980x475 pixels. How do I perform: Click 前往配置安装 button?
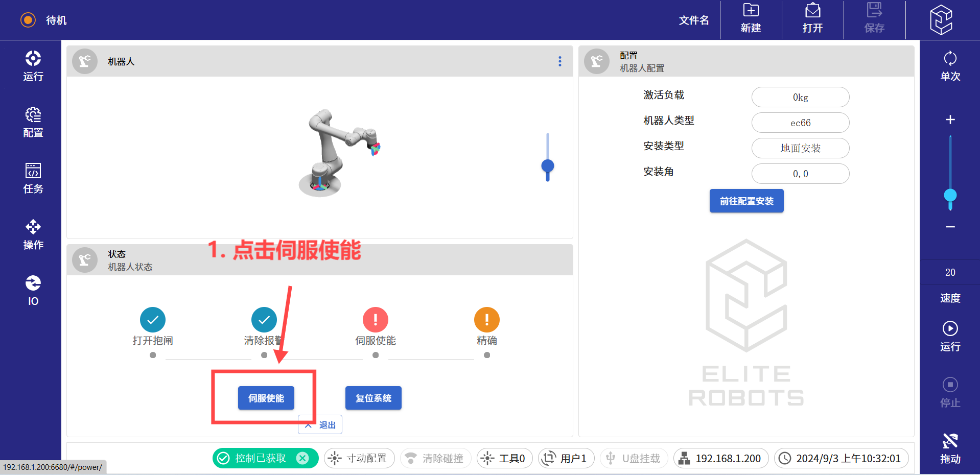click(x=746, y=201)
